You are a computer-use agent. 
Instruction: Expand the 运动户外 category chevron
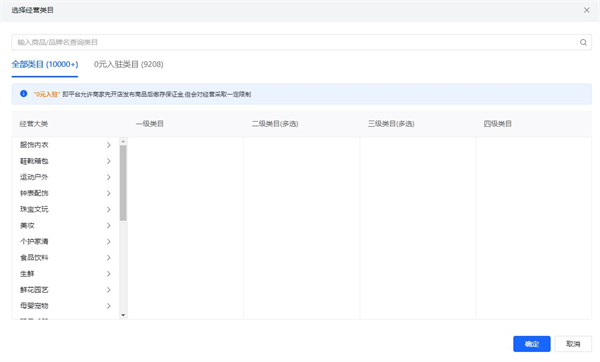[x=109, y=177]
